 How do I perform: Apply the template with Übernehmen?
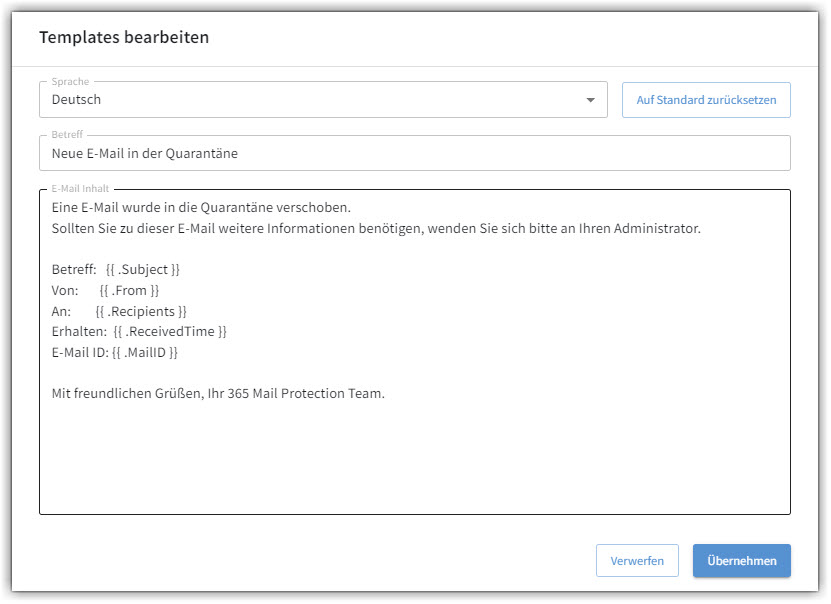741,561
